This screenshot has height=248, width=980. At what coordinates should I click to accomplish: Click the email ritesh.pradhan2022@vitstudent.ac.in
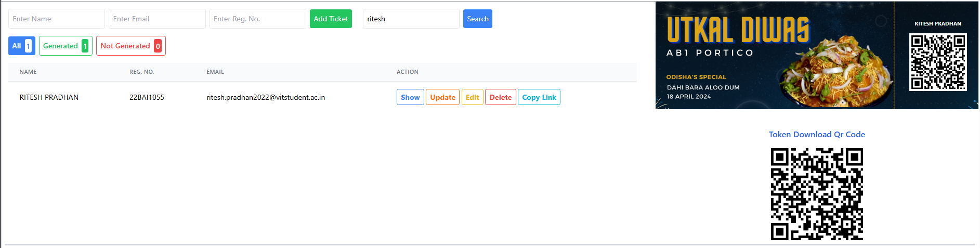tap(266, 97)
